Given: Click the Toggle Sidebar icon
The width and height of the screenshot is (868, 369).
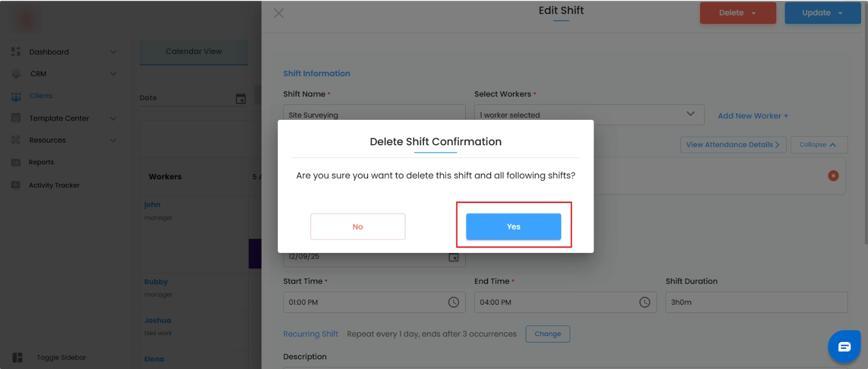Looking at the screenshot, I should pos(17,358).
